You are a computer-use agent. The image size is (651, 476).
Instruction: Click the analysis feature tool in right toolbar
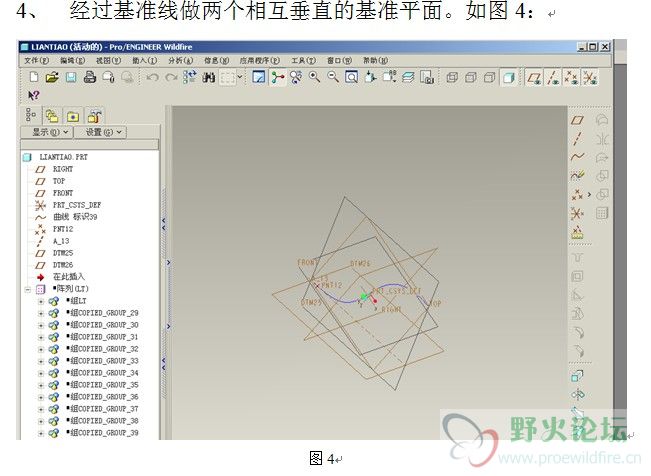point(577,233)
